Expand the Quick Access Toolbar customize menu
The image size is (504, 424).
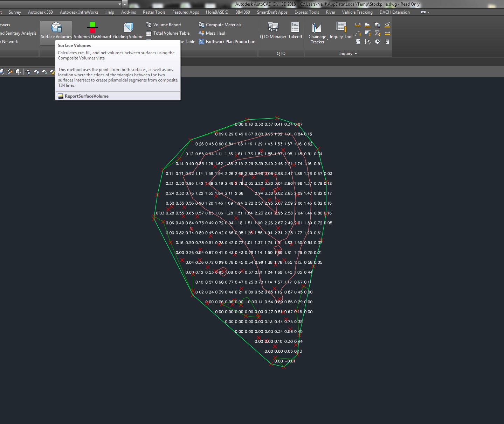125,4
